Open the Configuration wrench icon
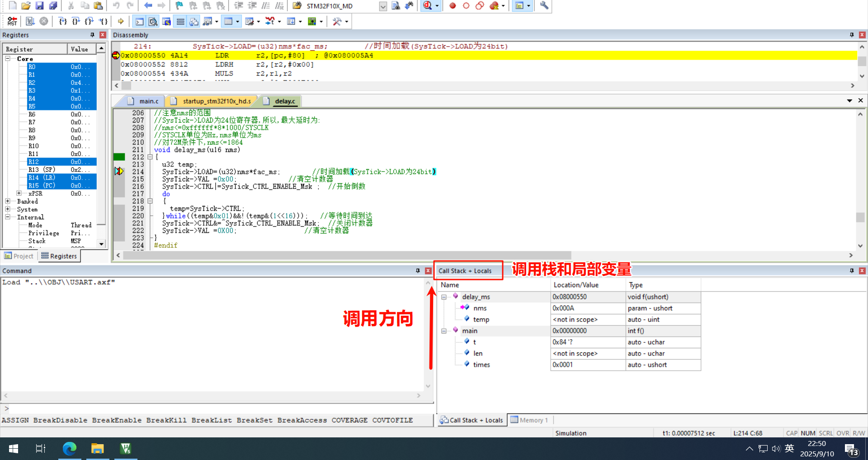Viewport: 868px width, 460px height. pyautogui.click(x=544, y=5)
